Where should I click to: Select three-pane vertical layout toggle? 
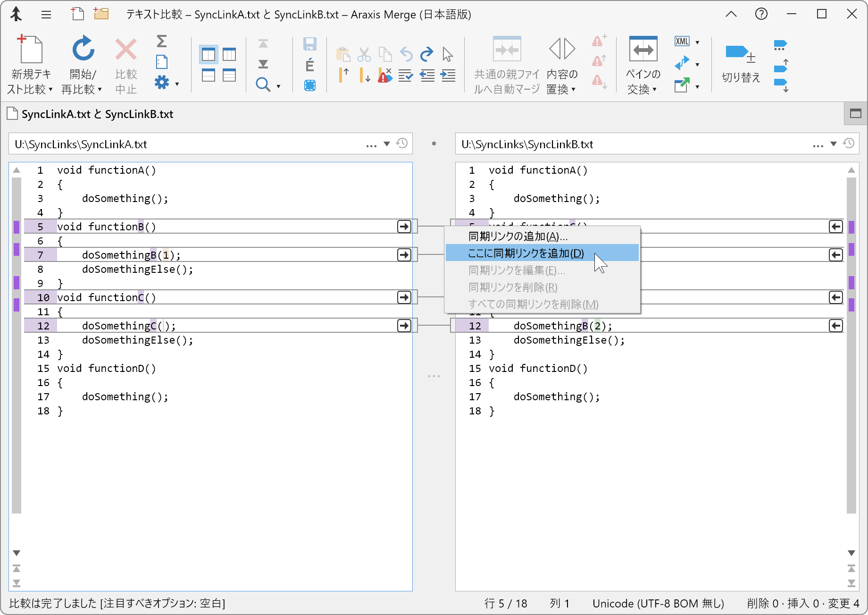pos(229,55)
